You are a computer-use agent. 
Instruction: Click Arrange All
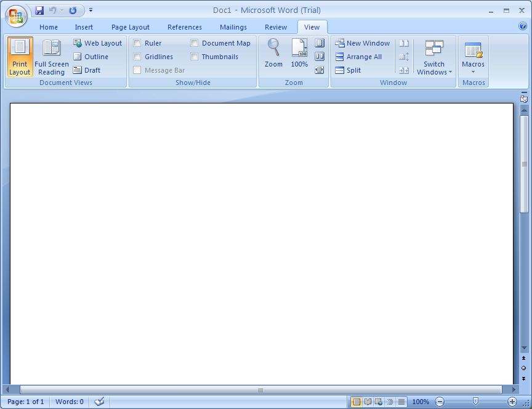(358, 57)
